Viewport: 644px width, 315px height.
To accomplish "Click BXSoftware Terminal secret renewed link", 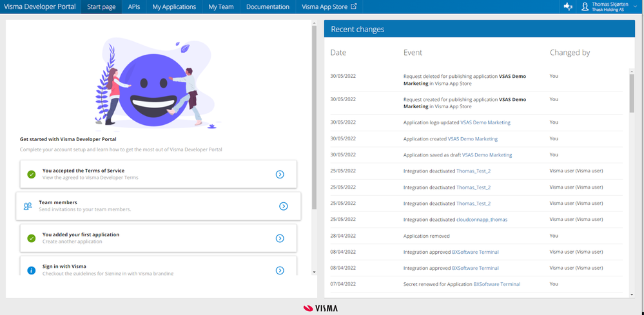I will click(497, 284).
